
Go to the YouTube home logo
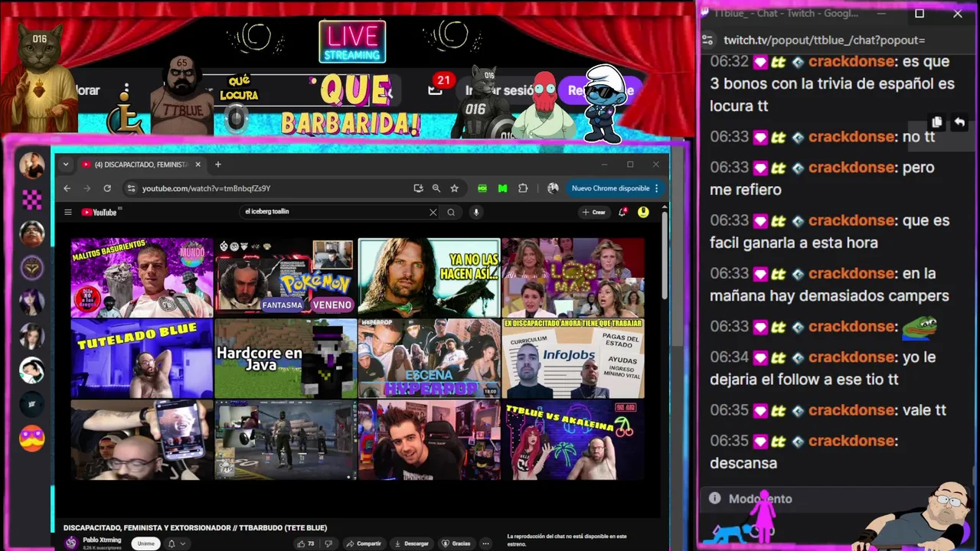coord(100,213)
